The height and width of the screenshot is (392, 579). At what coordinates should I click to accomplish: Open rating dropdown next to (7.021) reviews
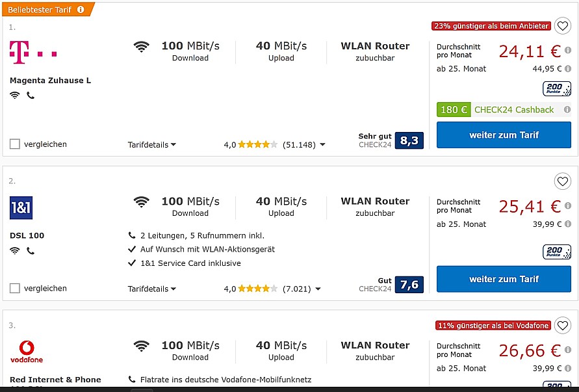pos(318,289)
